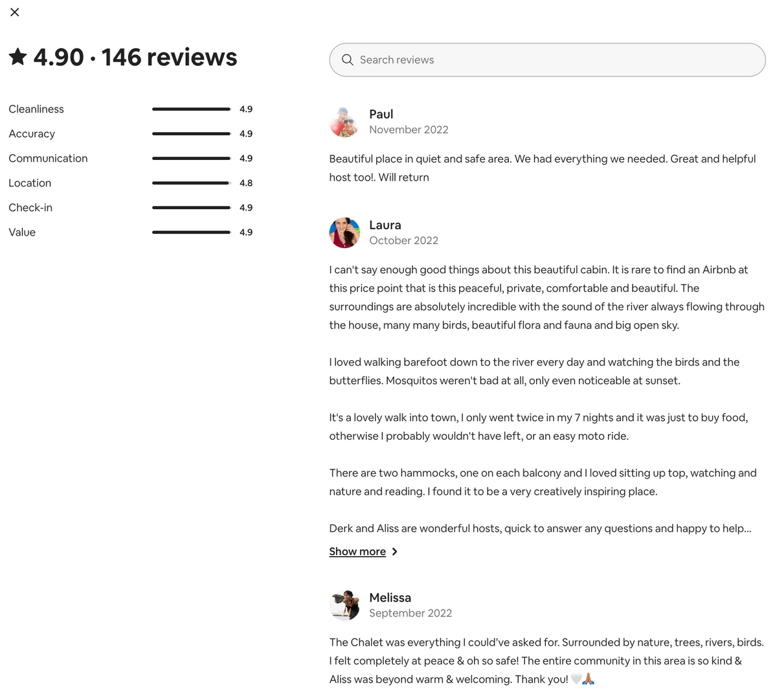Click the Cleanliness rating bar
Image resolution: width=777 pixels, height=700 pixels.
click(x=191, y=109)
